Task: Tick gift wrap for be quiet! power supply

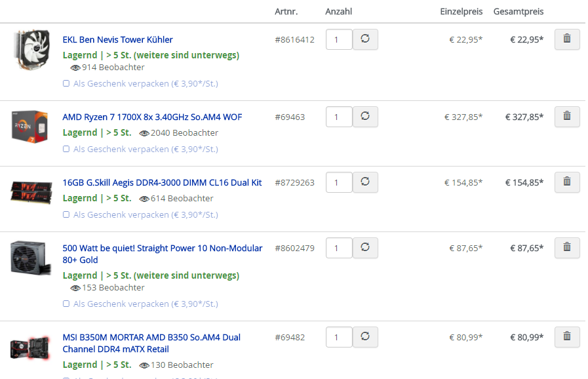Action: (66, 304)
